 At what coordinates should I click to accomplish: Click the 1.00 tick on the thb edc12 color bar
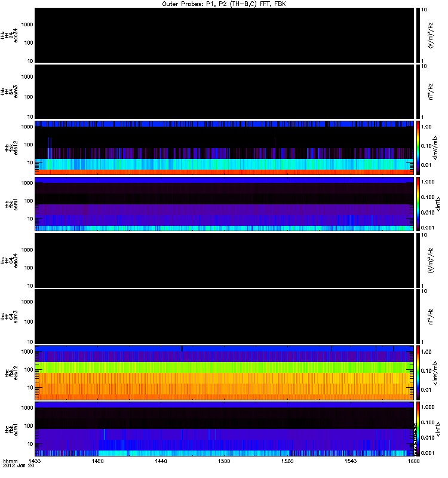click(x=426, y=127)
